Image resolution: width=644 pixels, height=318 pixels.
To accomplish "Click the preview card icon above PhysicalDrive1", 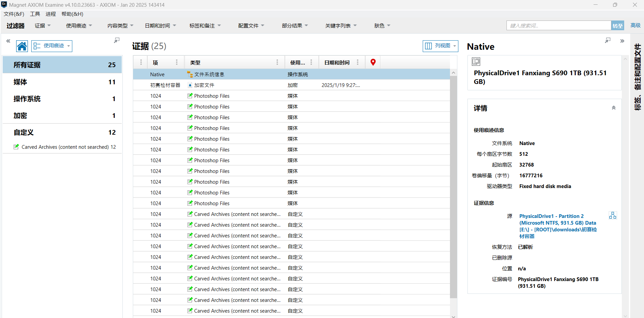I will tap(476, 61).
